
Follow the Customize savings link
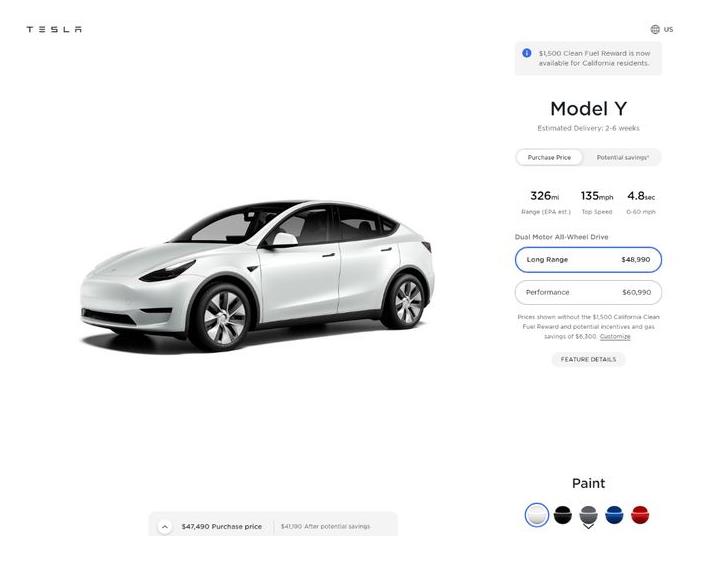pyautogui.click(x=615, y=337)
